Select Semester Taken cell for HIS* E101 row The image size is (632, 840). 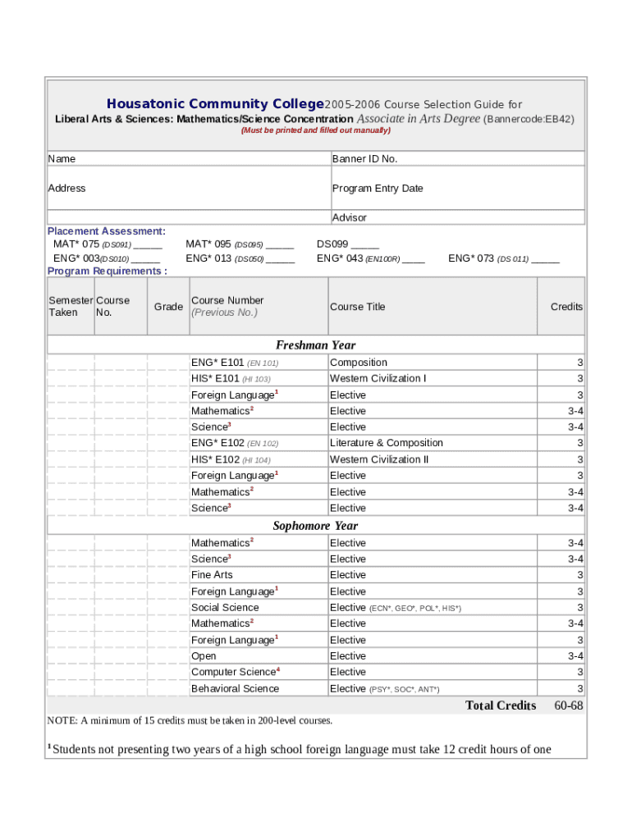(71, 379)
